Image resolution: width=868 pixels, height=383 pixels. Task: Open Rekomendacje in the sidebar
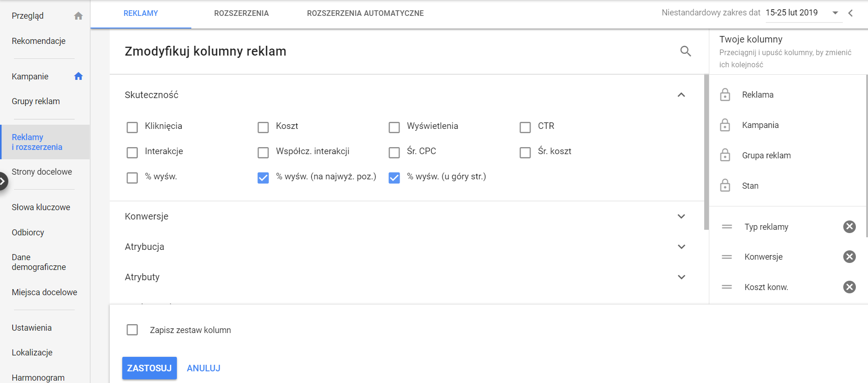(39, 41)
